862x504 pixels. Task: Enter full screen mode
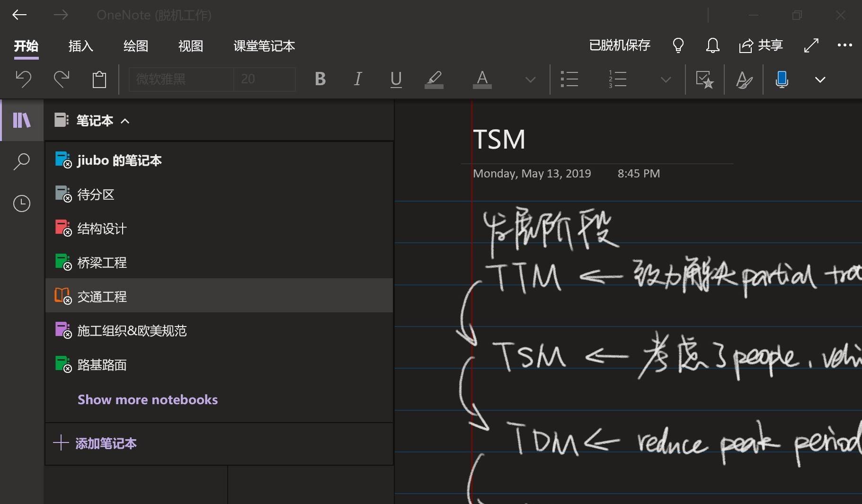pyautogui.click(x=811, y=45)
